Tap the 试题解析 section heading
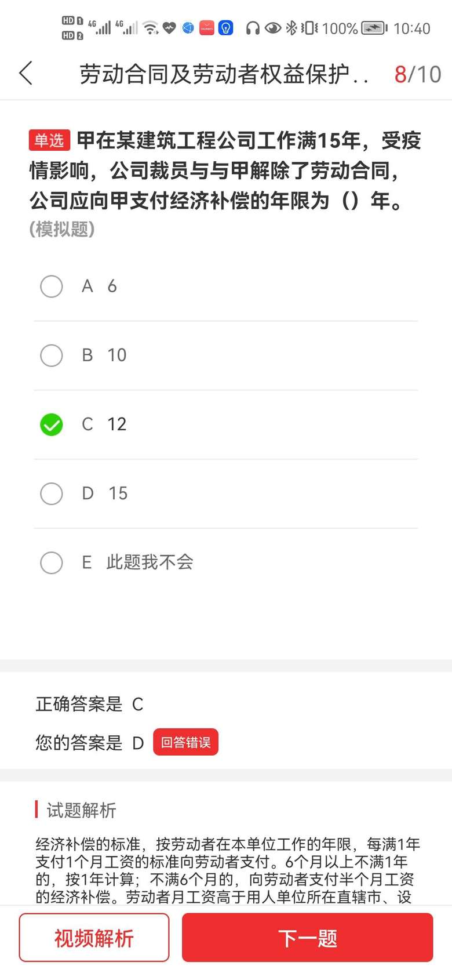Screen dimensions: 452x980 [81, 810]
